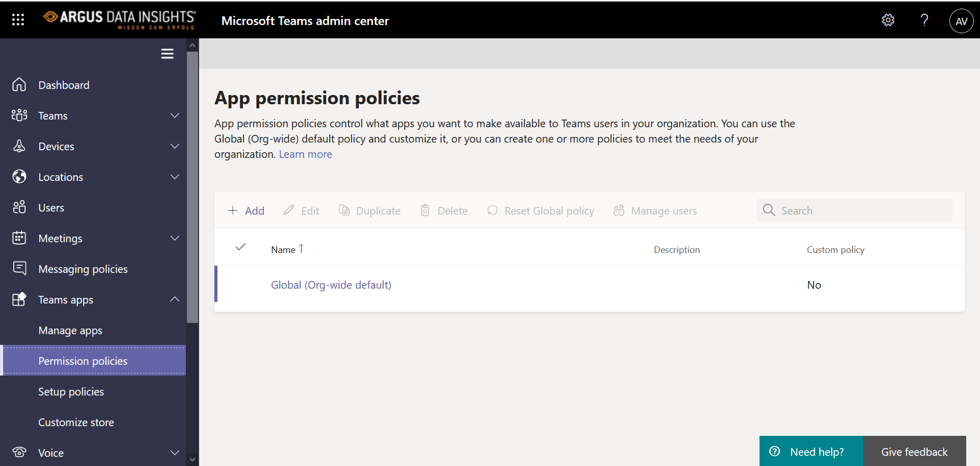This screenshot has height=466, width=980.
Task: Expand the Devices menu chevron
Action: click(175, 146)
